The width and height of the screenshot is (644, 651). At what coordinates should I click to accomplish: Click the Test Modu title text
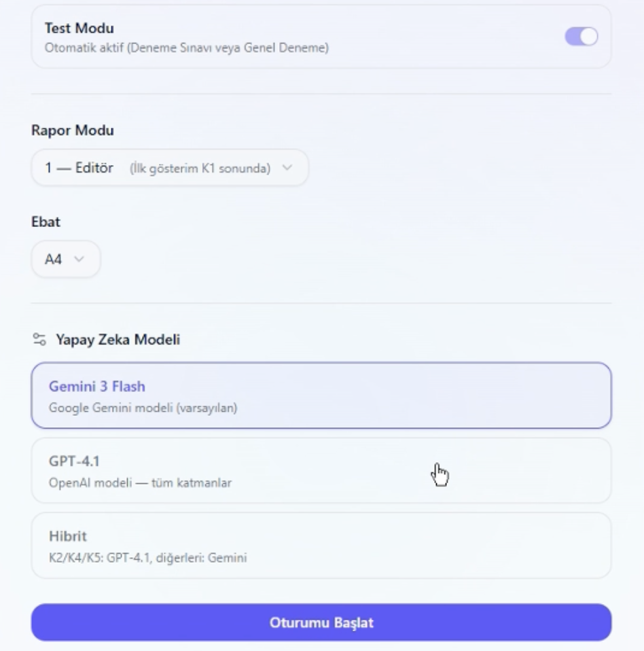coord(79,29)
